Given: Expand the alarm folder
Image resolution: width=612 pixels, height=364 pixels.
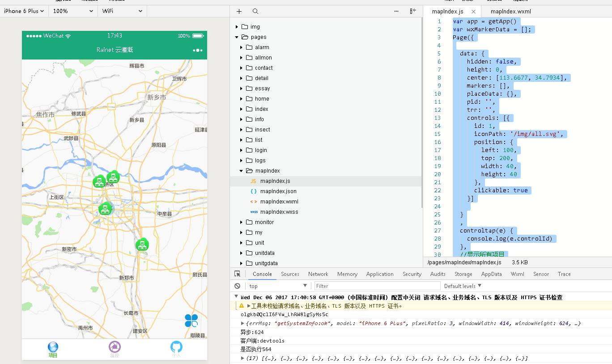Looking at the screenshot, I should tap(242, 47).
